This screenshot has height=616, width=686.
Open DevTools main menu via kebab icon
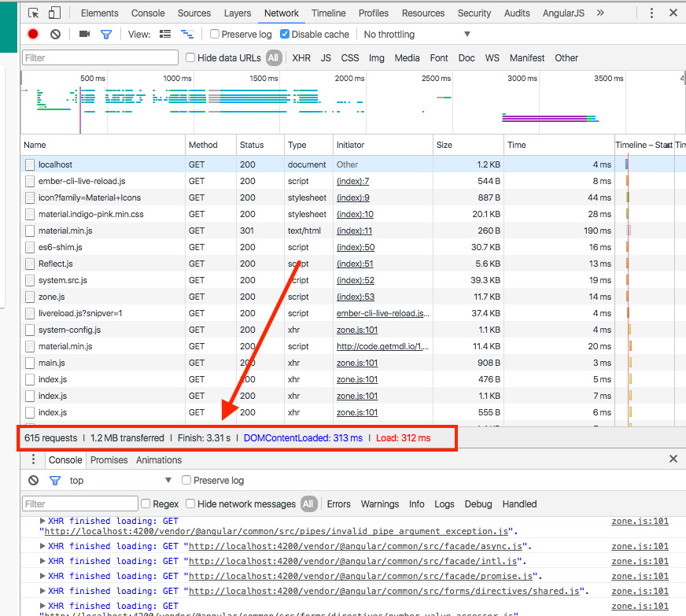click(x=651, y=13)
